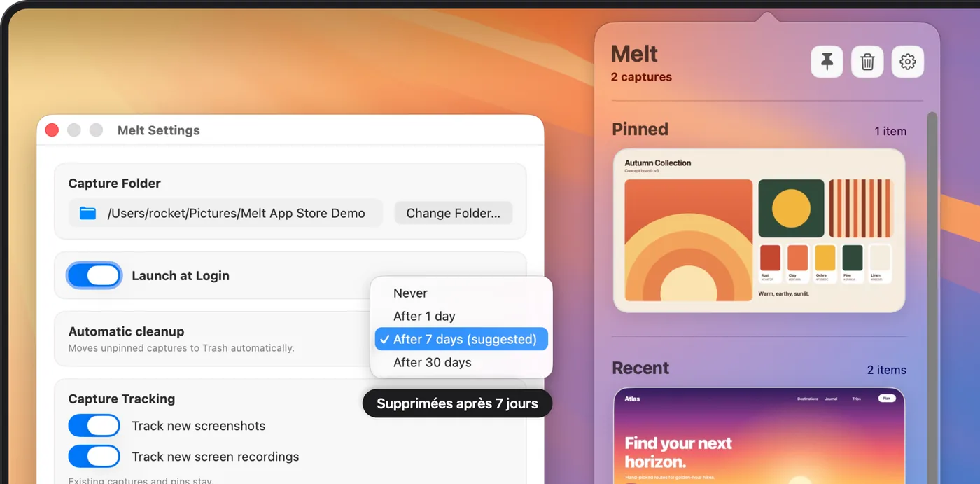The image size is (980, 484).
Task: Click the Ochre color swatch in Autumn Collection
Action: click(x=825, y=258)
